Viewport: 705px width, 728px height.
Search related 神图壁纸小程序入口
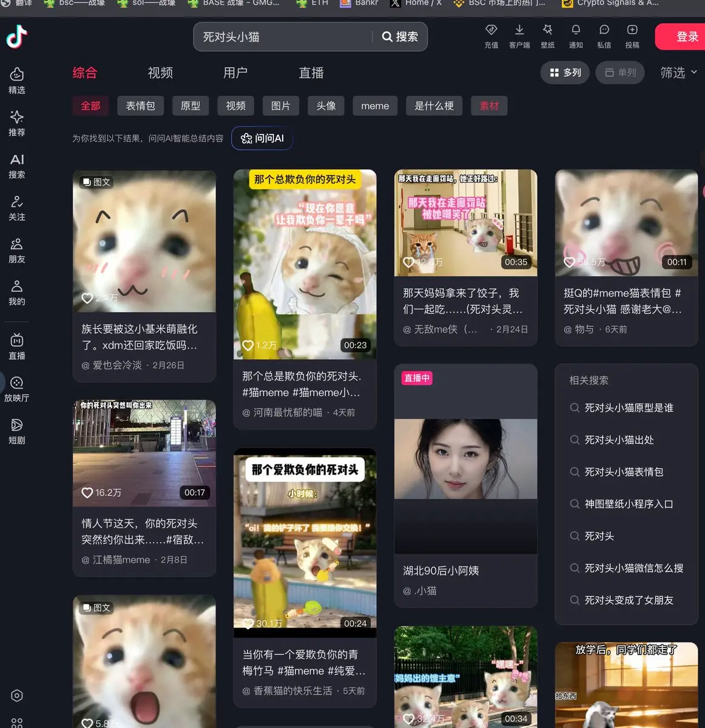[629, 504]
